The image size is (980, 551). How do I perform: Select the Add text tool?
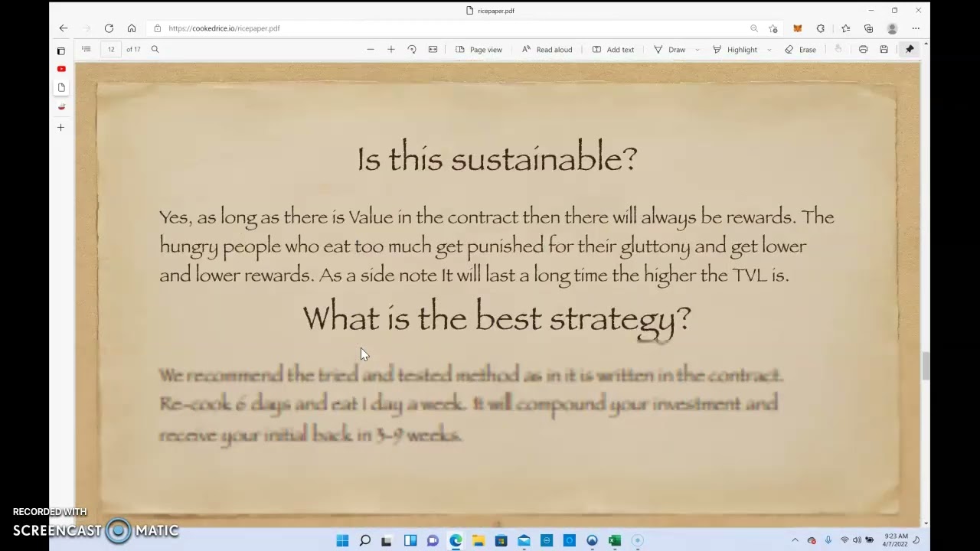(612, 49)
